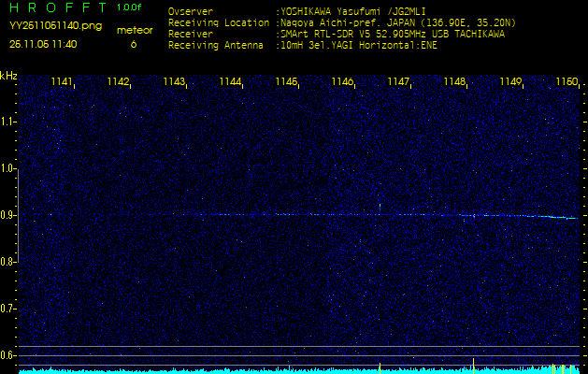The image size is (588, 374).
Task: Click the 1141 time marker
Action: pos(63,82)
